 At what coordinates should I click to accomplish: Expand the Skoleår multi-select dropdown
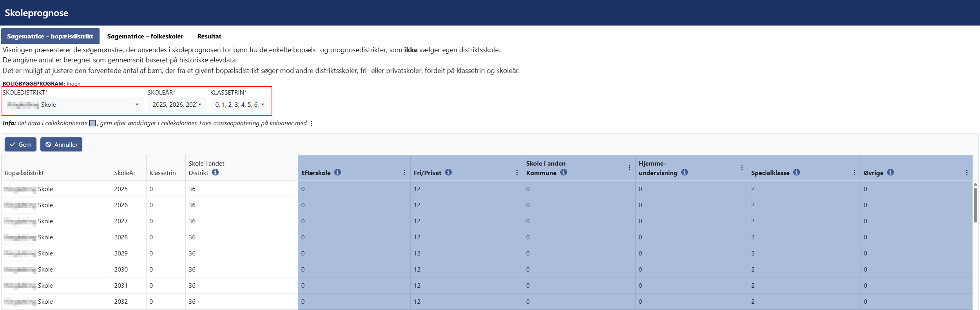(x=177, y=105)
